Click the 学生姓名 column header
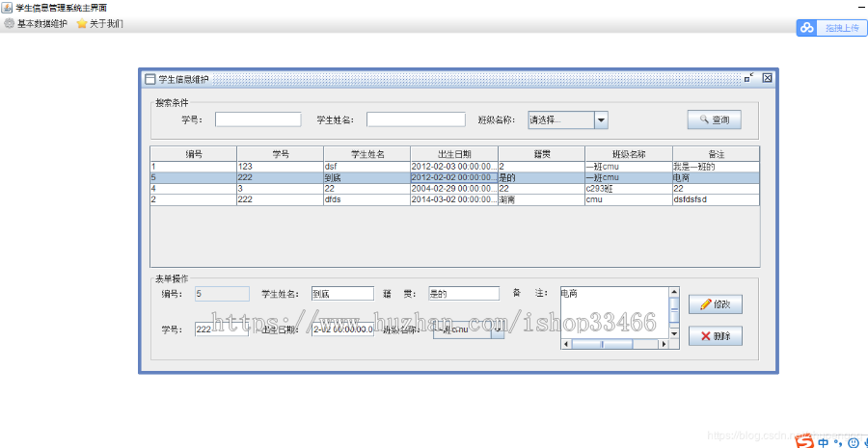Screen dimensions: 868x448 (367, 154)
